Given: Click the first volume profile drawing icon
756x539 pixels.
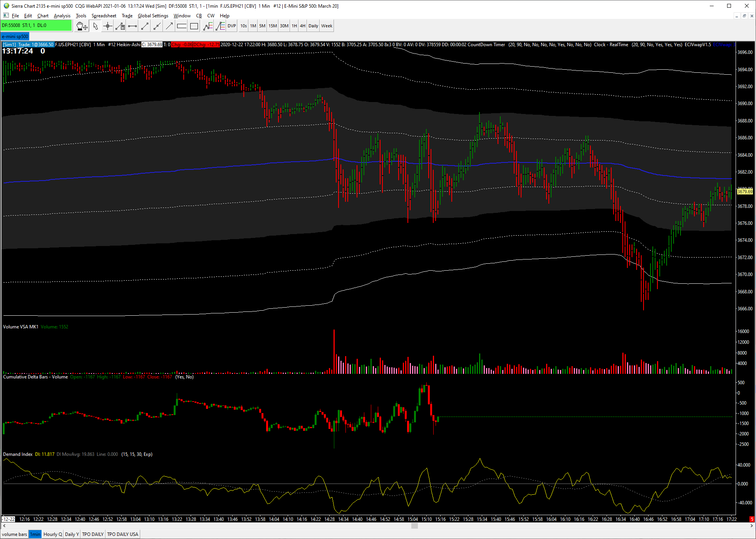Looking at the screenshot, I should (208, 26).
